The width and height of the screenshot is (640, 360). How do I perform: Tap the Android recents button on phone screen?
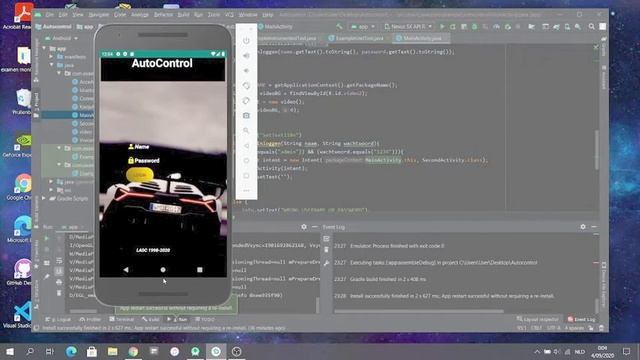[200, 270]
